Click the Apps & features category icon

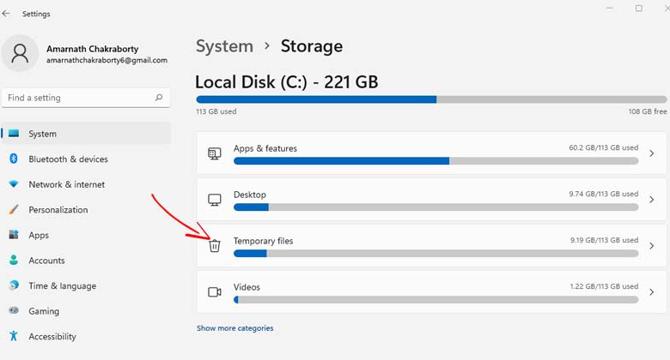tap(215, 153)
